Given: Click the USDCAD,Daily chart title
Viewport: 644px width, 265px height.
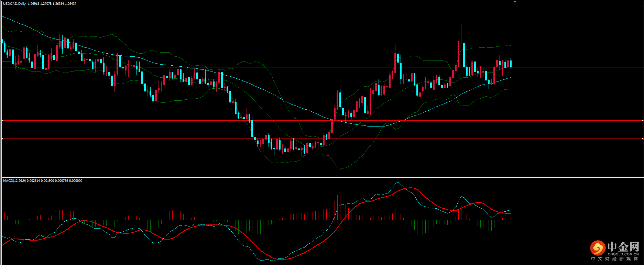Looking at the screenshot, I should point(14,4).
